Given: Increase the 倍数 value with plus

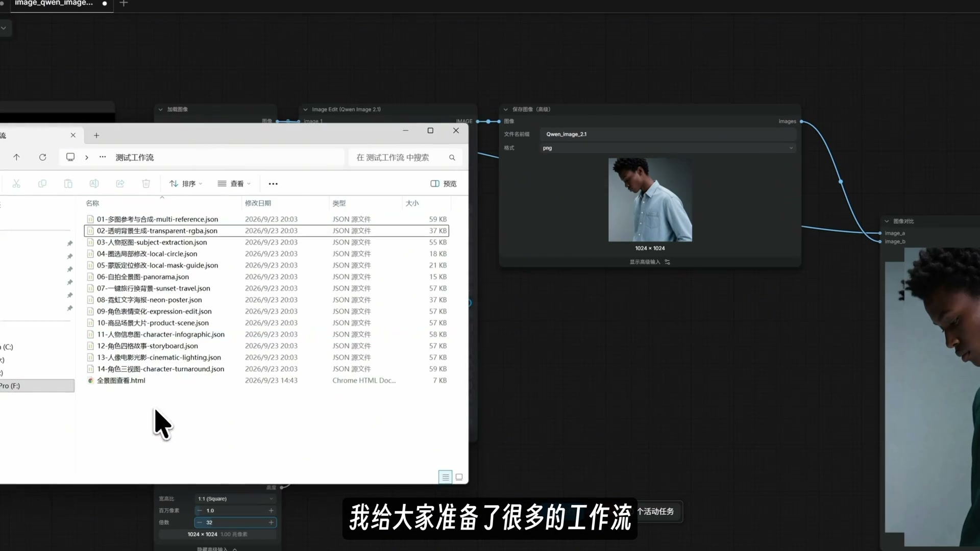Looking at the screenshot, I should point(271,522).
